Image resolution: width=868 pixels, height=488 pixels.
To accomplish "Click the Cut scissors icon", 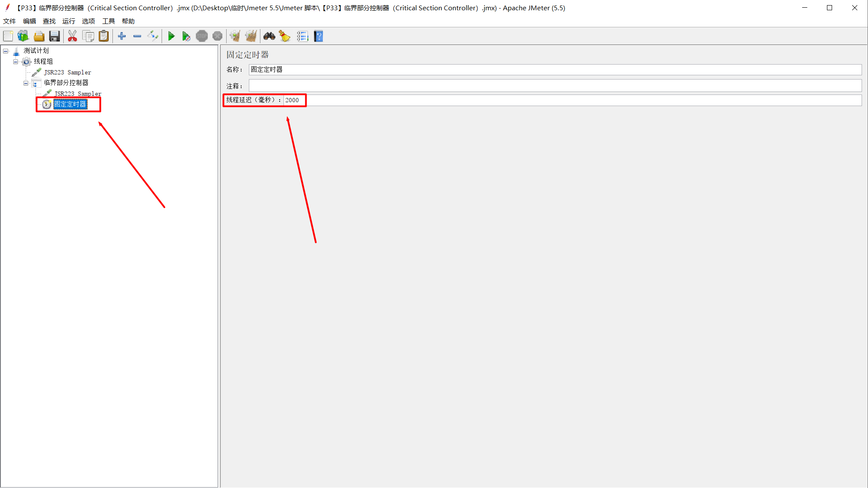I will 72,36.
